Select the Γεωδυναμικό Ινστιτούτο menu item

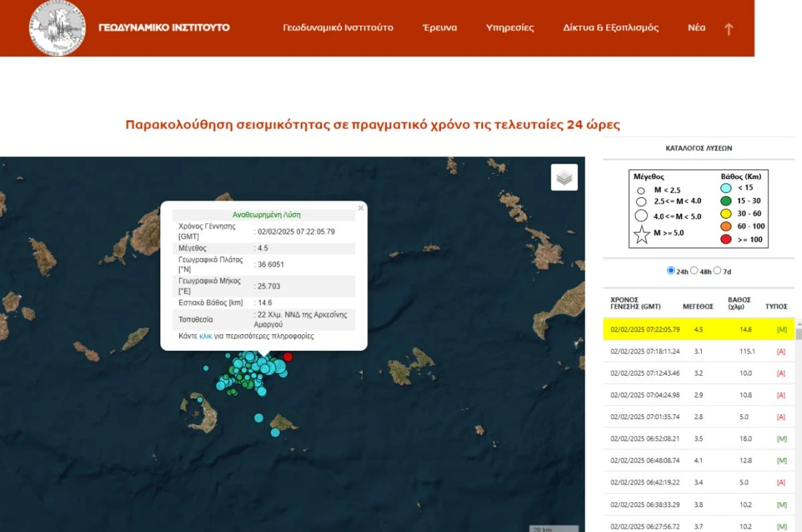338,27
